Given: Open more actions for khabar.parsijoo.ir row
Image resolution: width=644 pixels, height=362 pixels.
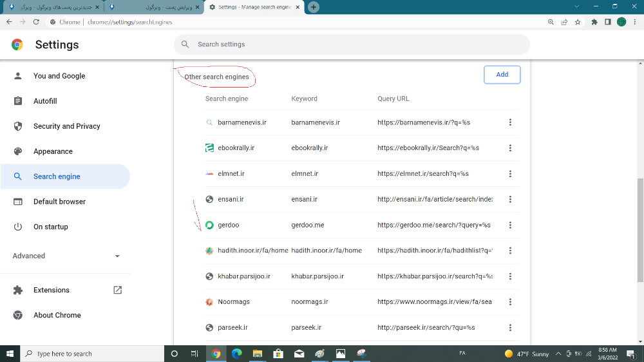Looking at the screenshot, I should point(510,276).
